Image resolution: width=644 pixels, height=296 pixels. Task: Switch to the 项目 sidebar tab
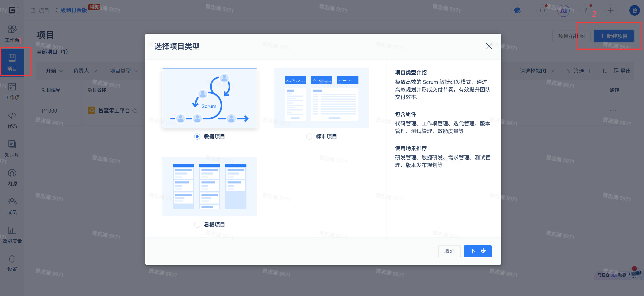pyautogui.click(x=12, y=62)
